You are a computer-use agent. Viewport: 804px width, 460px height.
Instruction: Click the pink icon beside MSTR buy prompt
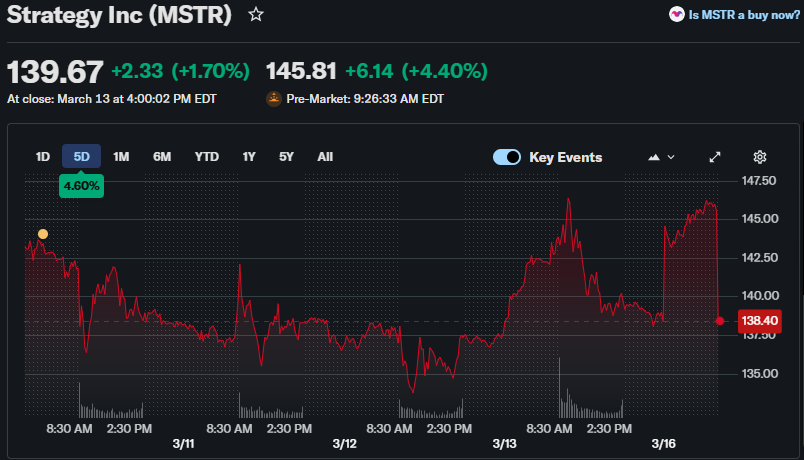click(677, 15)
